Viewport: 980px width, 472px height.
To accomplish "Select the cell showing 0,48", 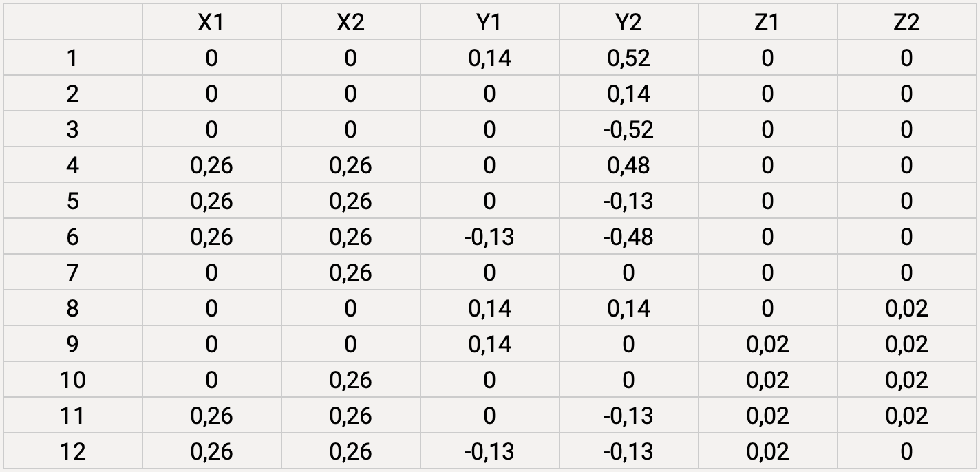I will (628, 166).
